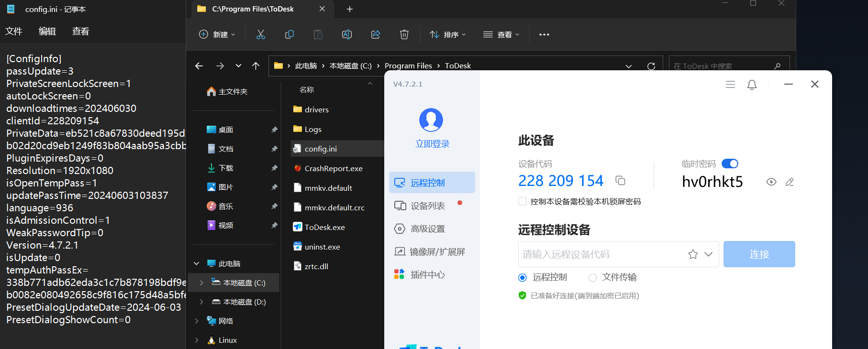
Task: Rename button in Explorer toolbar
Action: click(x=347, y=34)
